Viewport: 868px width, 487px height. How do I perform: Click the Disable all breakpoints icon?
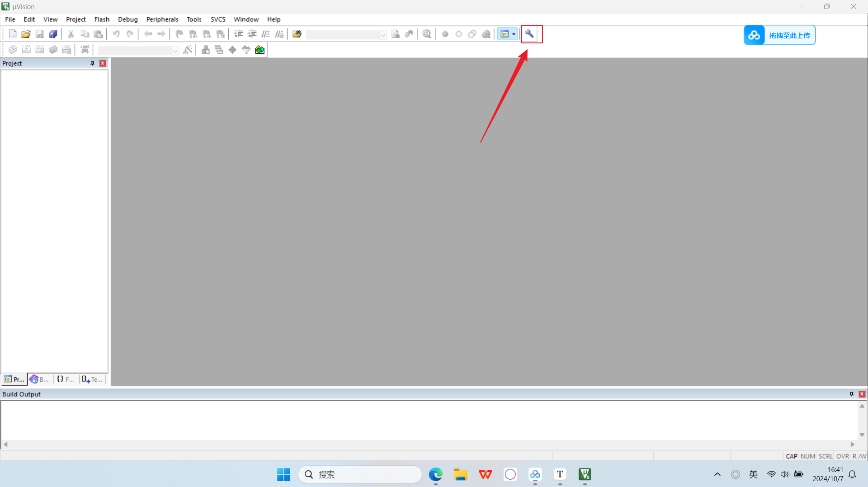tap(472, 34)
